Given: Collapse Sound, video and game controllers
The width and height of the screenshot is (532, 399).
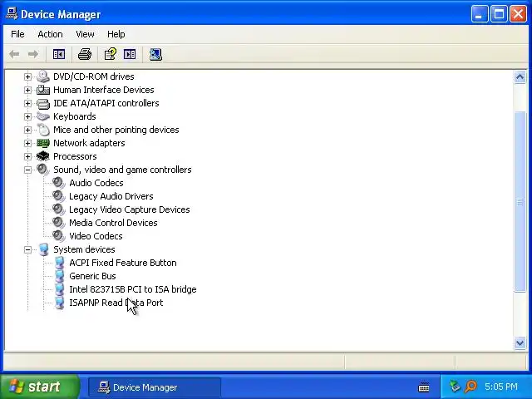Looking at the screenshot, I should tap(27, 170).
